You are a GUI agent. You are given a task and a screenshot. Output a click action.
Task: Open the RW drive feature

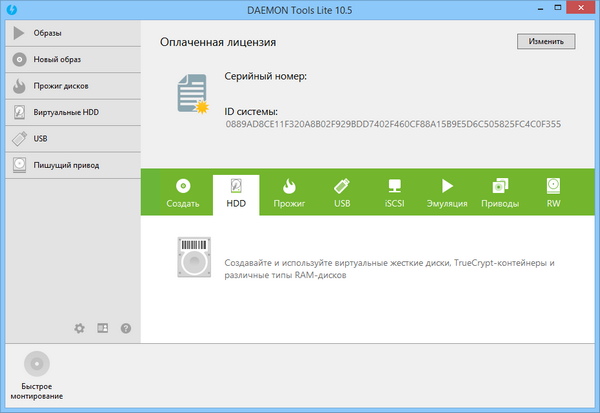click(x=553, y=193)
